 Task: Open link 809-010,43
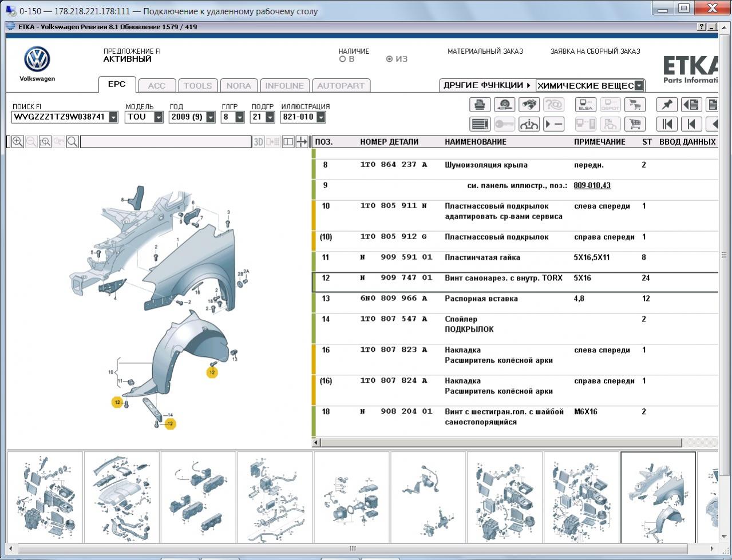pos(592,185)
